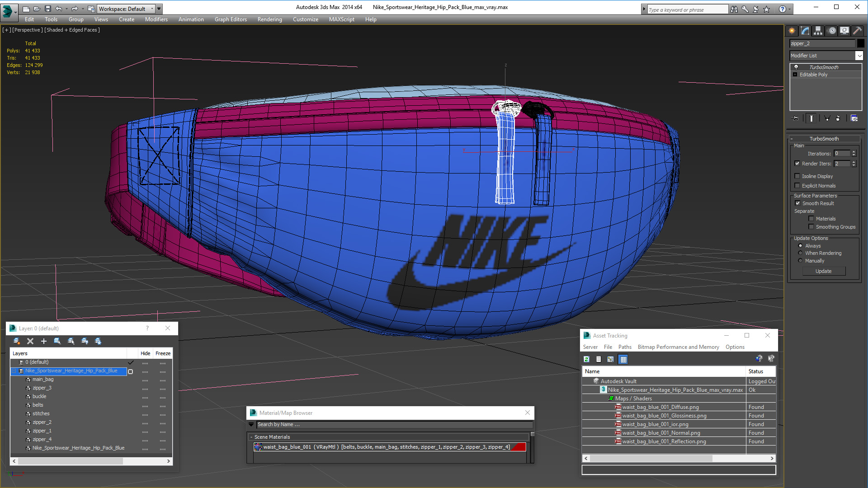
Task: Click the Search by Name field
Action: coord(394,425)
